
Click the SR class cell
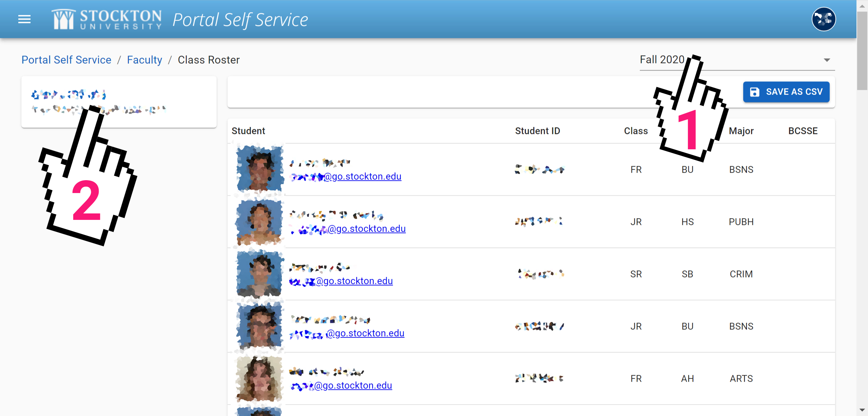tap(636, 274)
